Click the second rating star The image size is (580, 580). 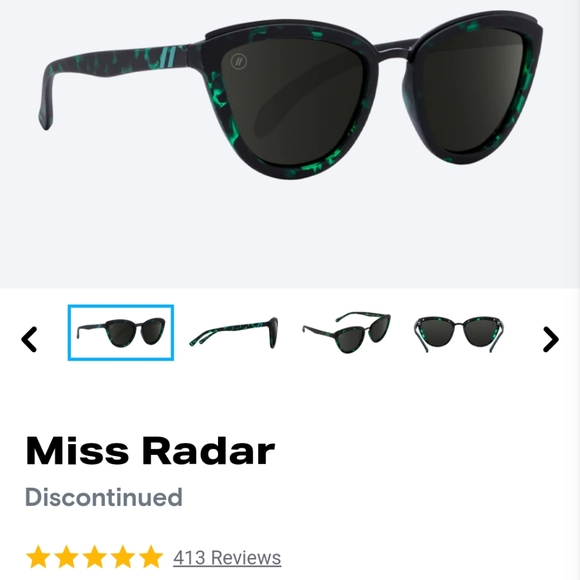67,556
